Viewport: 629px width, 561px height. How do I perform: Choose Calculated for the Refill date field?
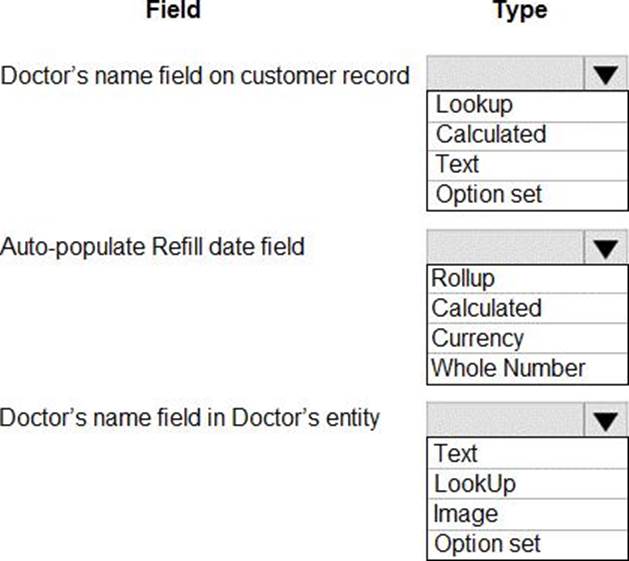(x=486, y=308)
